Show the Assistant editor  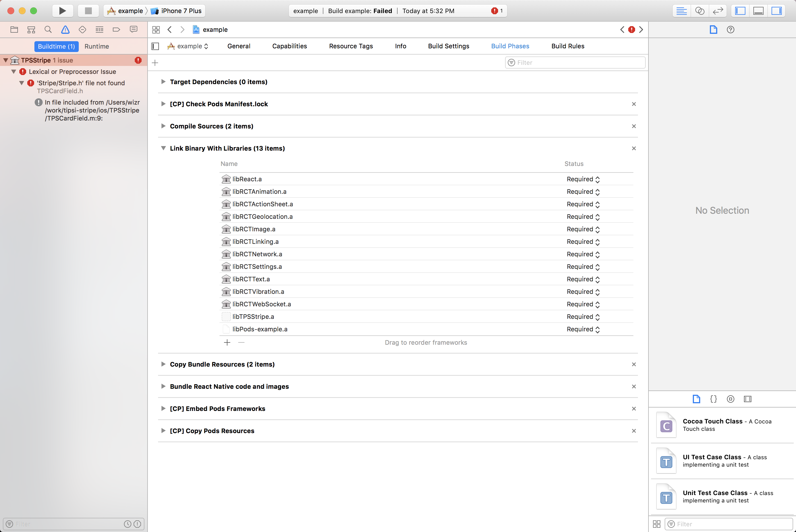[700, 11]
